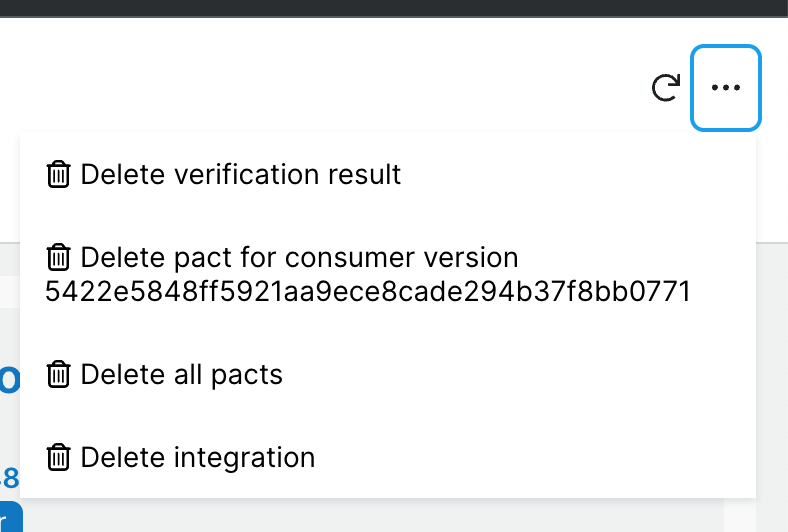Viewport: 788px width, 532px height.
Task: Click the partially hidden blue button bottom-left
Action: tap(9, 518)
